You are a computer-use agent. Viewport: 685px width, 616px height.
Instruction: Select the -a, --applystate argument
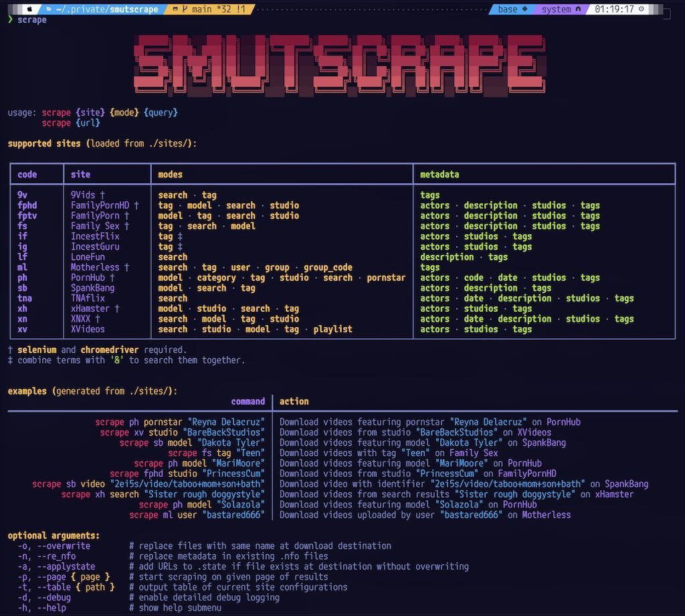pos(56,567)
